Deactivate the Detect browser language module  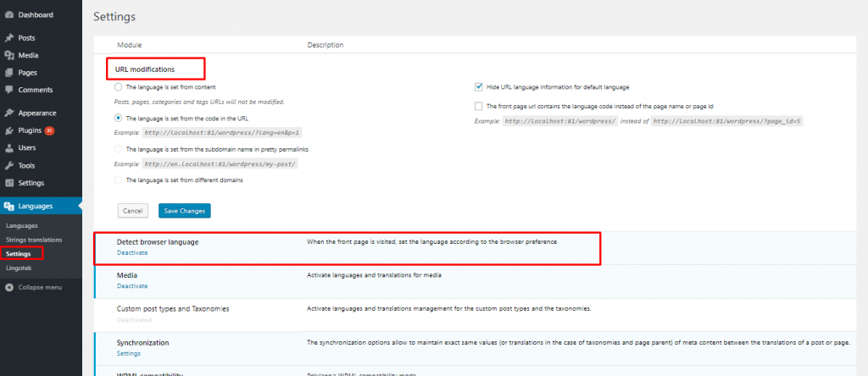click(132, 252)
